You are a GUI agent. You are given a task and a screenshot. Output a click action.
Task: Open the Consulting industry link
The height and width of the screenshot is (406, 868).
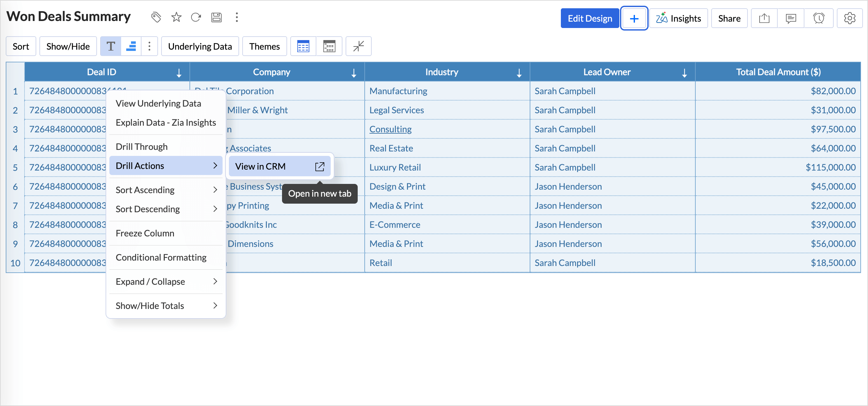390,129
